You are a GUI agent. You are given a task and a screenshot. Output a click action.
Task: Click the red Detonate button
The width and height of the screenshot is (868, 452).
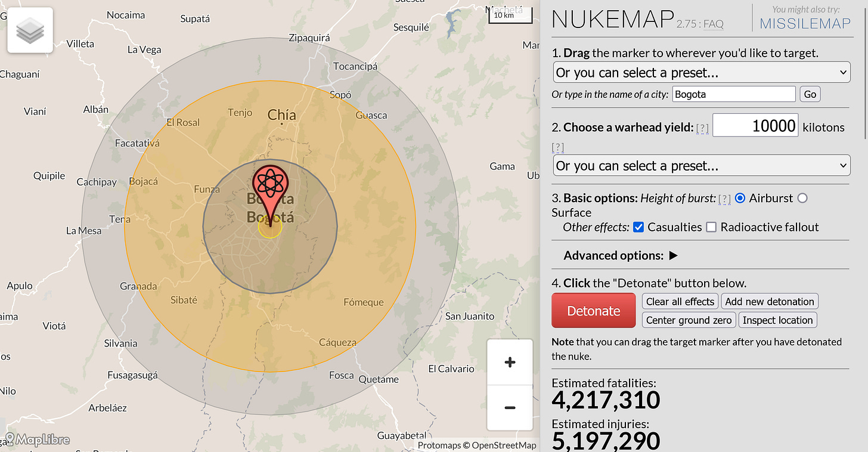coord(594,311)
